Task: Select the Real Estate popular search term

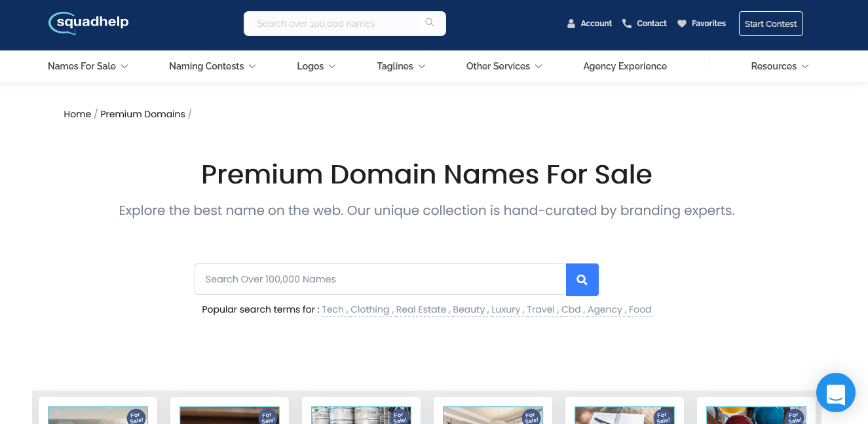Action: coord(421,309)
